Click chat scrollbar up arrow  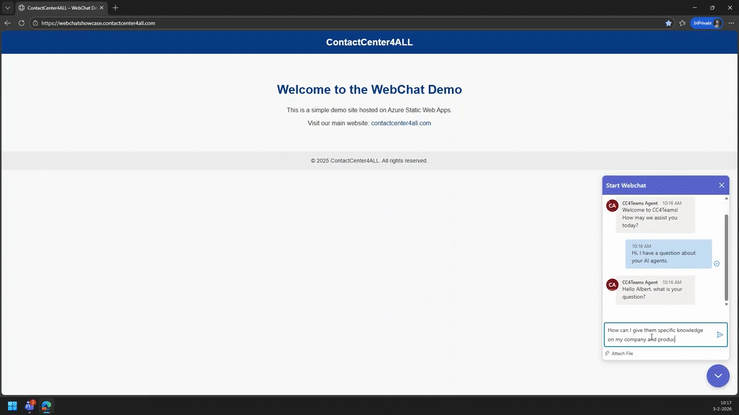pos(726,198)
